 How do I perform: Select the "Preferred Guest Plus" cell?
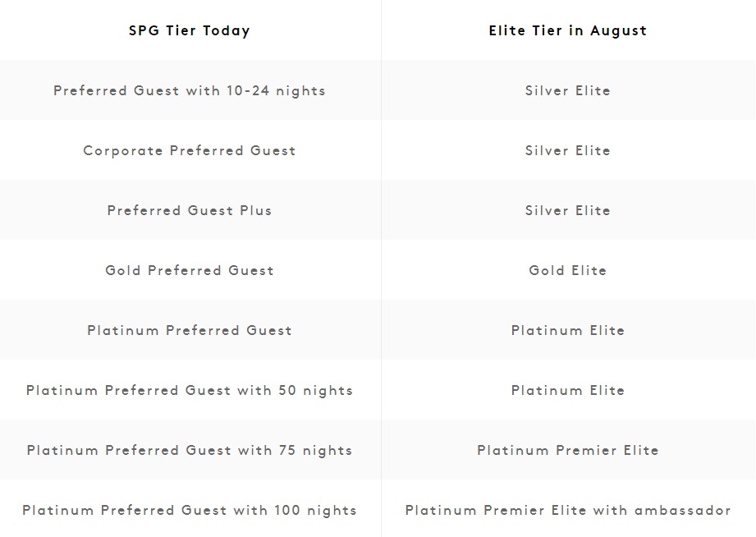click(190, 211)
